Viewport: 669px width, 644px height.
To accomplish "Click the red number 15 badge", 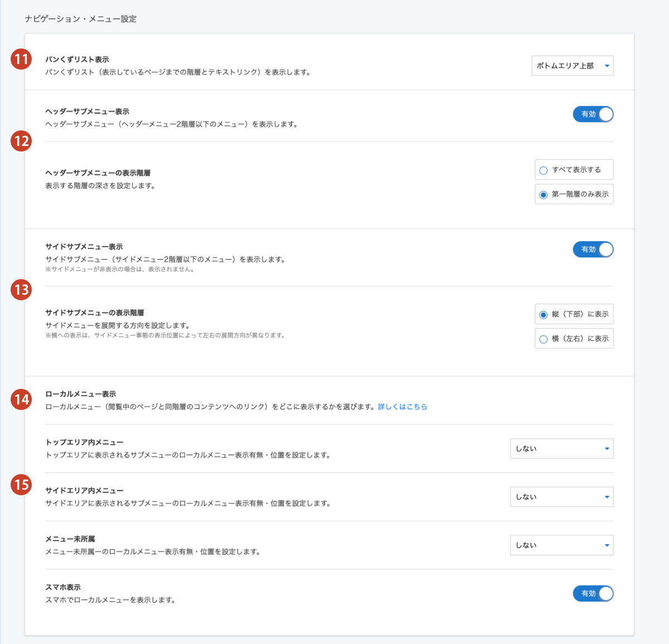I will tap(21, 484).
